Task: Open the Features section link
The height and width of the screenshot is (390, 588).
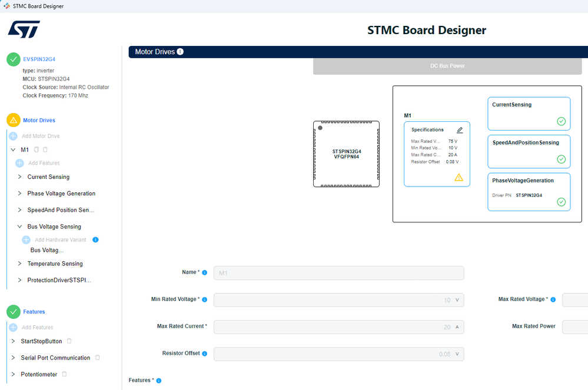Action: (x=34, y=312)
